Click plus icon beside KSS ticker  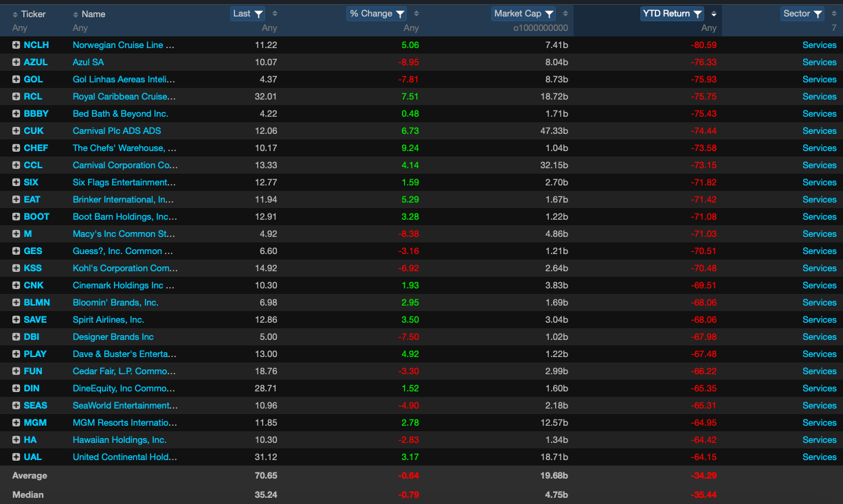click(16, 268)
